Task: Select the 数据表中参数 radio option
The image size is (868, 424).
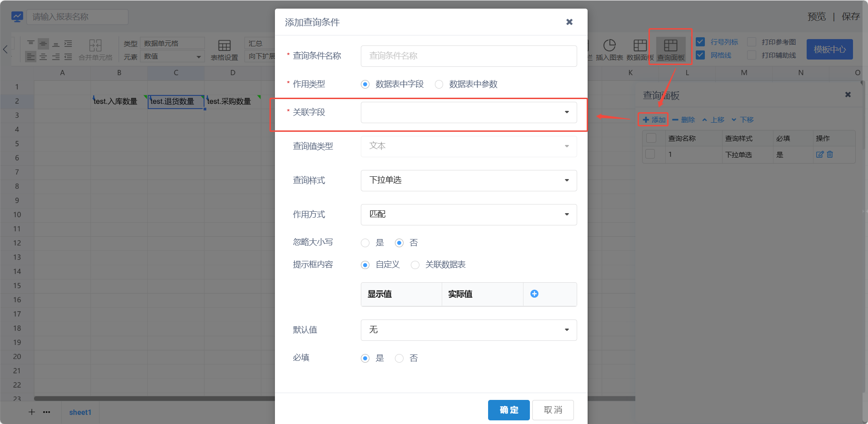Action: [439, 85]
